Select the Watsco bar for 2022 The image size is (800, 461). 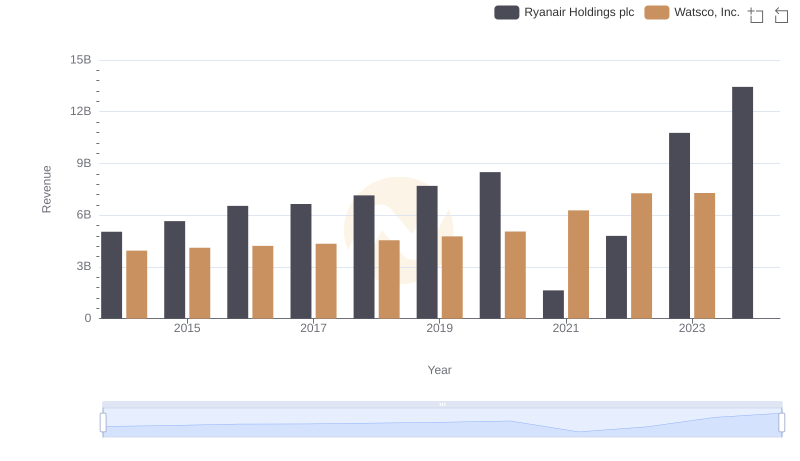641,256
